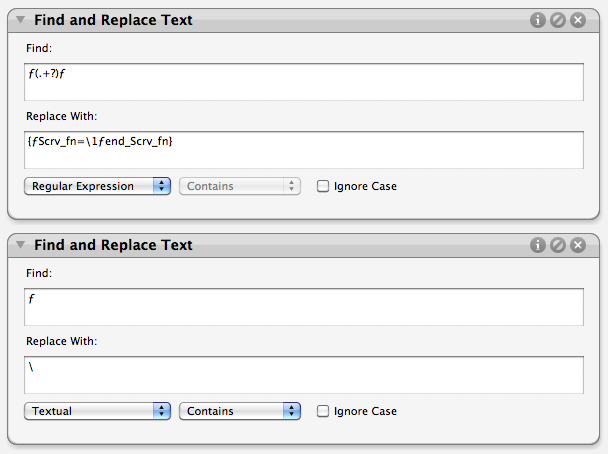The image size is (608, 454).
Task: Click the first Find and Replace Text title bar
Action: tap(304, 20)
